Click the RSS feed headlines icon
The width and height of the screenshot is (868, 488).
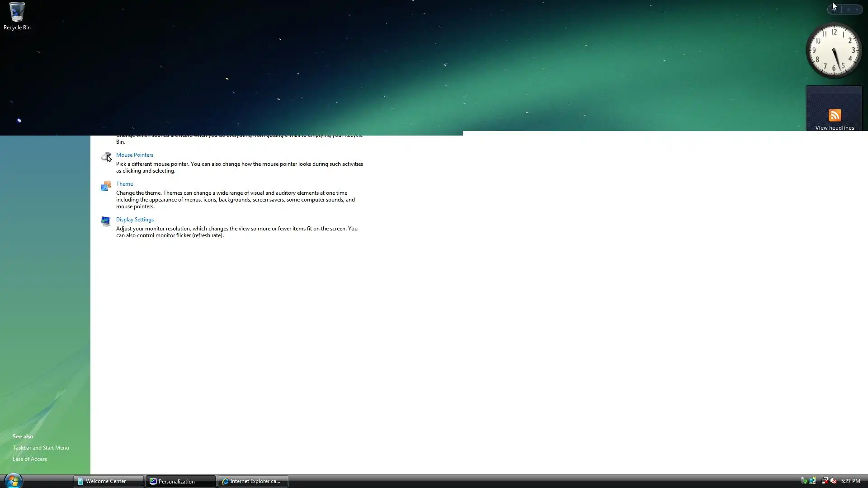[835, 115]
